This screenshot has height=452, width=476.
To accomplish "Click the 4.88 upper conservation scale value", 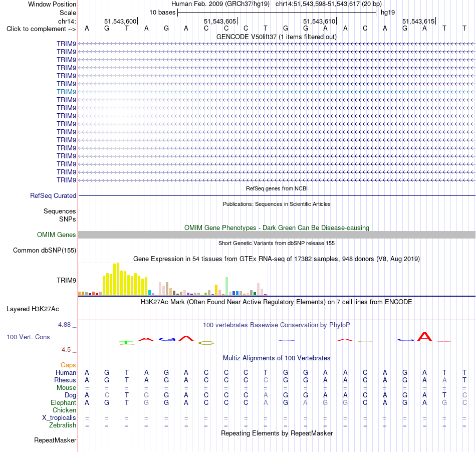I will coord(64,325).
